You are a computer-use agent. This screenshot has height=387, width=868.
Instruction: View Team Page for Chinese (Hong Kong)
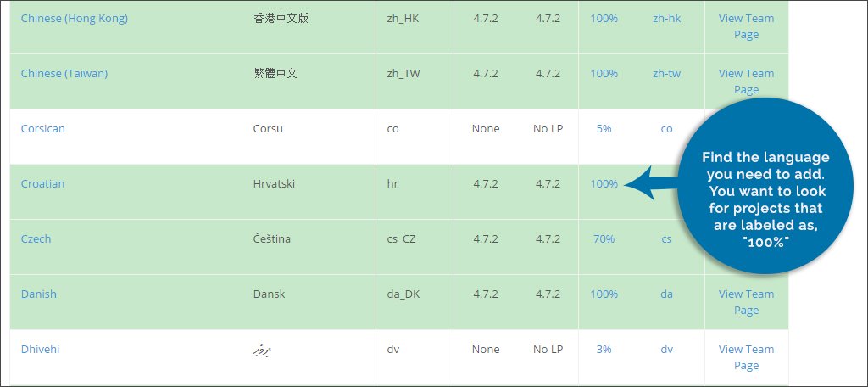tap(746, 26)
